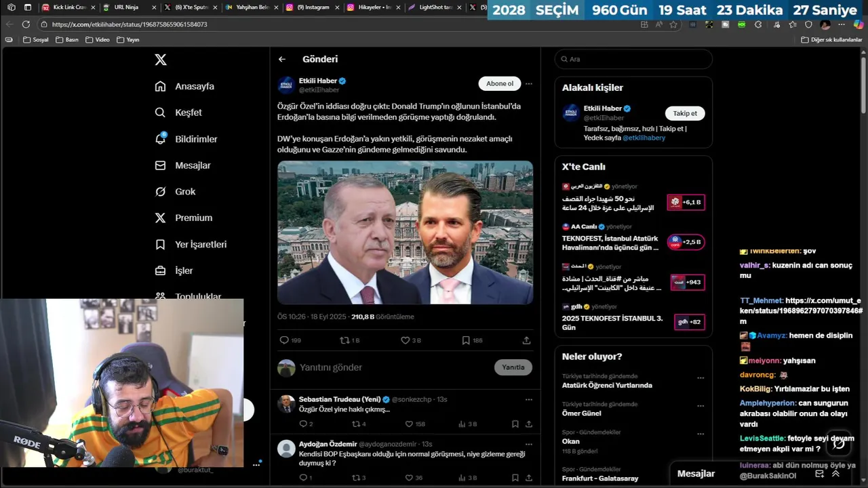Viewport: 868px width, 488px height.
Task: Join the AA Canlı TEKNOFEST live stream
Action: (686, 242)
